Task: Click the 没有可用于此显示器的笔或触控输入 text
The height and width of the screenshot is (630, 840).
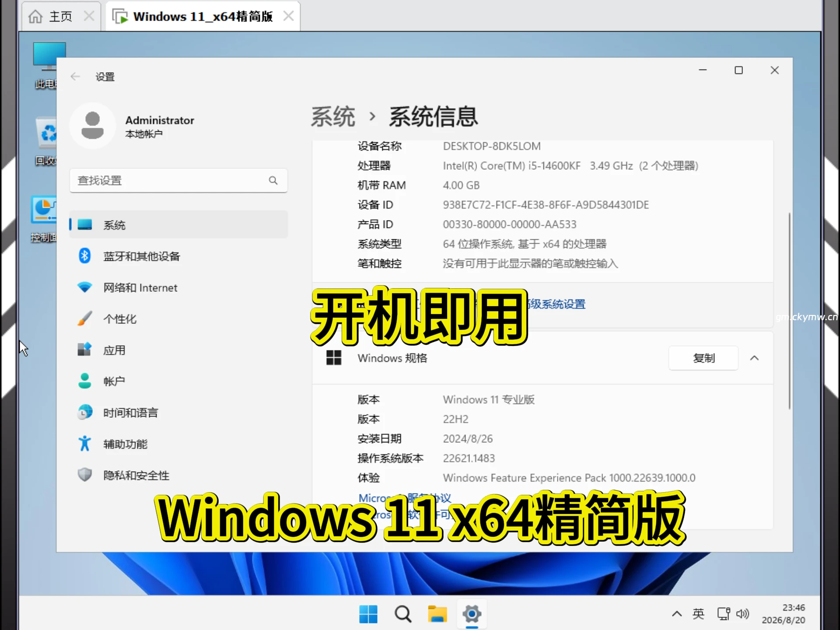Action: (x=530, y=263)
